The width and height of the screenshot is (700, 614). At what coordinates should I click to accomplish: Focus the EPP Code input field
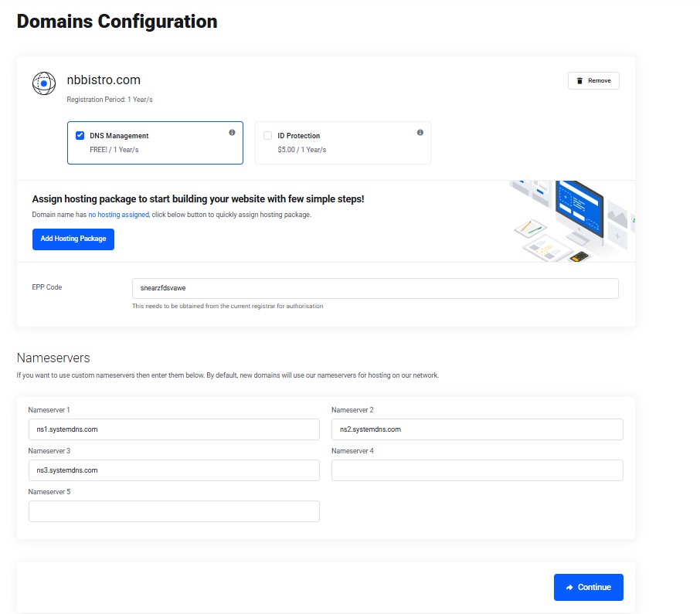click(x=375, y=288)
